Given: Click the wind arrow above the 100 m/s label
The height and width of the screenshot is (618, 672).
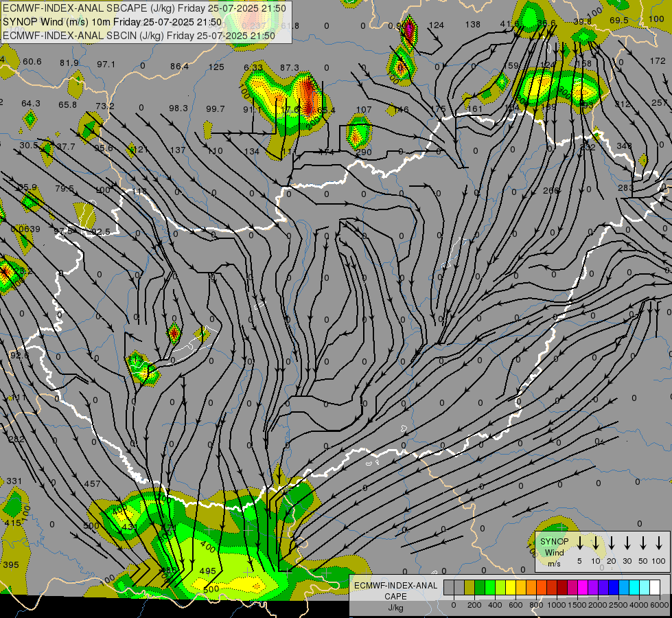Looking at the screenshot, I should [659, 543].
